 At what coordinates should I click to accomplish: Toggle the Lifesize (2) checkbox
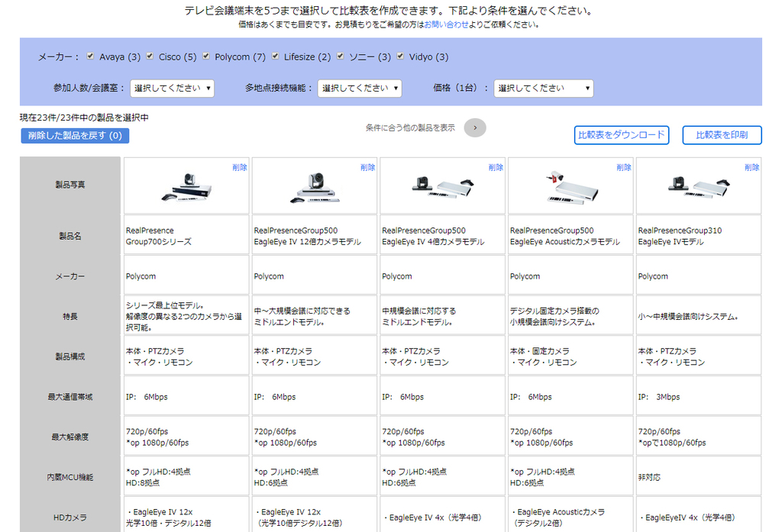(275, 56)
